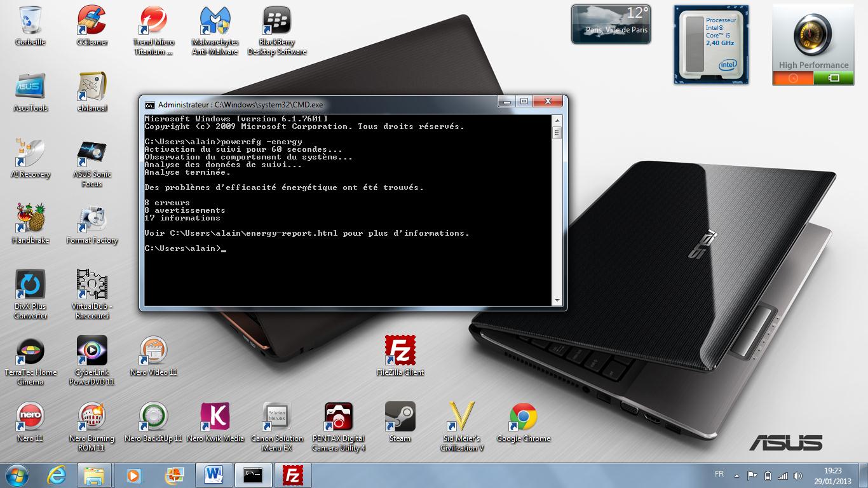The width and height of the screenshot is (868, 488).
Task: Open the Action Center flag icon
Action: click(752, 475)
